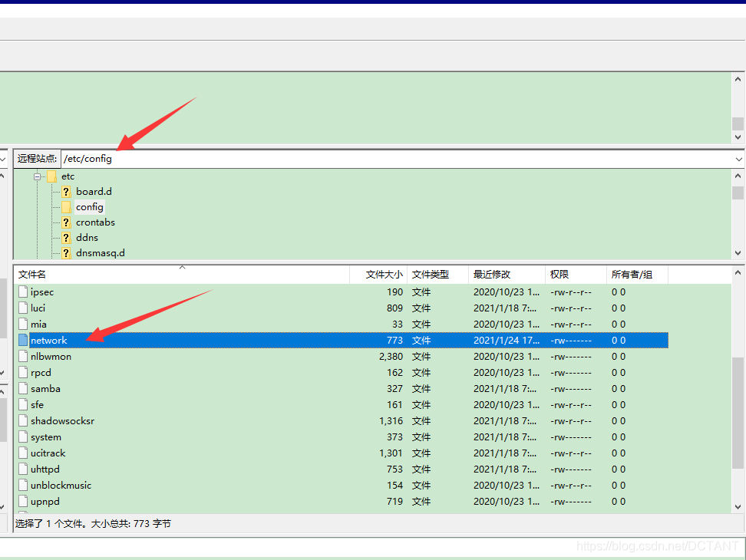The image size is (746, 560).
Task: Click the board.d unknown folder icon
Action: pos(66,192)
